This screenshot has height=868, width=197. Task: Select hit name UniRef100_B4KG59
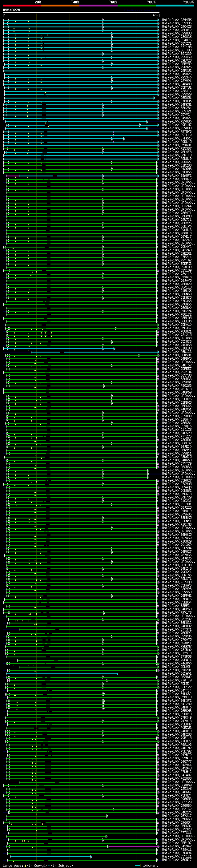[177, 460]
